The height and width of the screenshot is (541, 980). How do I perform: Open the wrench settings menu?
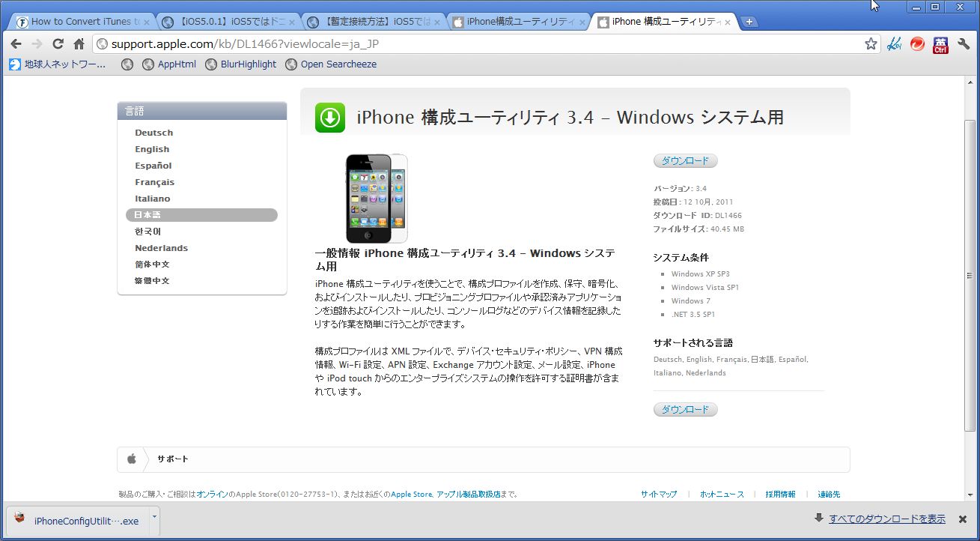[x=964, y=44]
